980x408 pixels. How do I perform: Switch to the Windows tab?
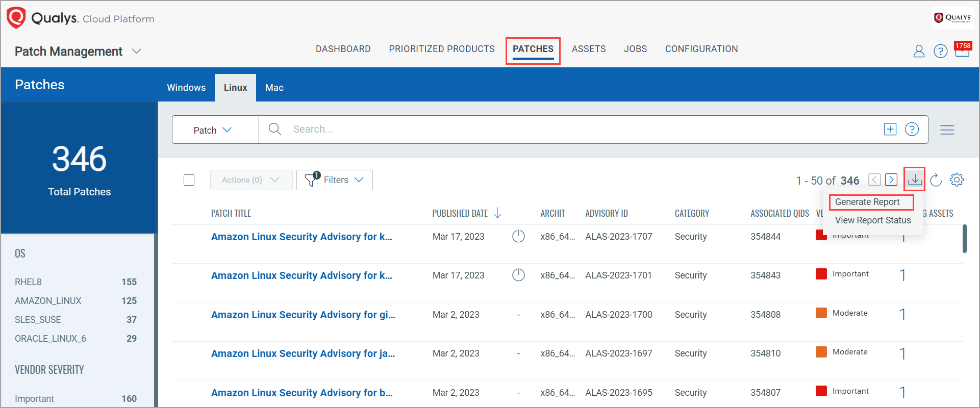coord(186,88)
